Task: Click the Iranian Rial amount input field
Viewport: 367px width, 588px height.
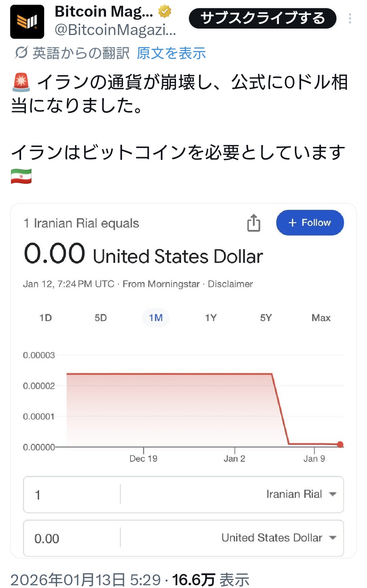Action: (71, 494)
